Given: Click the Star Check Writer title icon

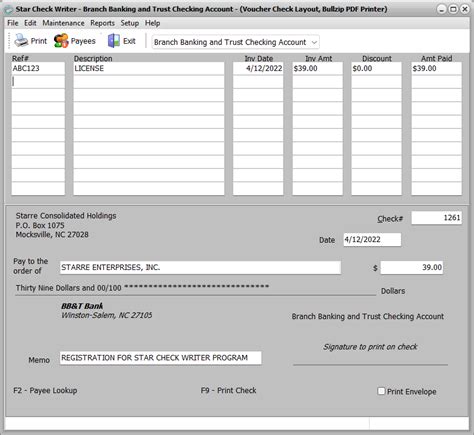Looking at the screenshot, I should coord(8,9).
